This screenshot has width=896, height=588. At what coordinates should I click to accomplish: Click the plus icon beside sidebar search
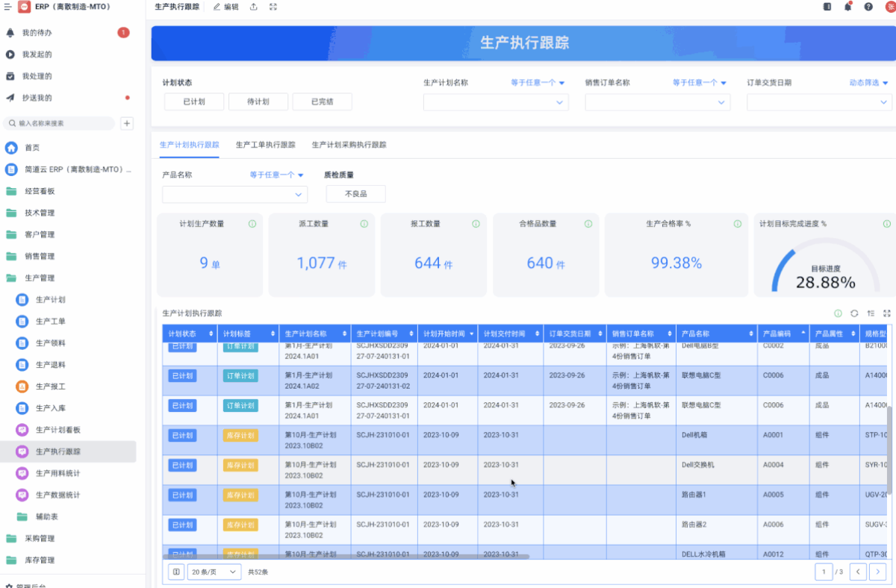[127, 123]
